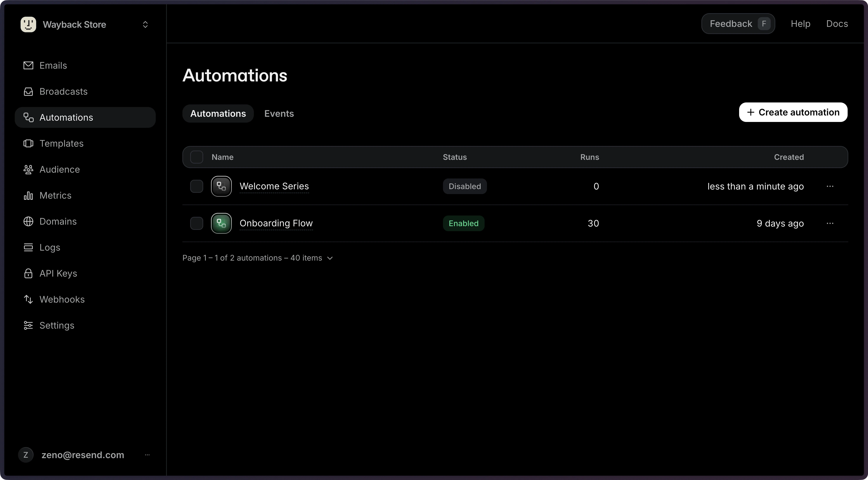Click the Webhooks arrows icon
The width and height of the screenshot is (868, 480).
point(28,299)
